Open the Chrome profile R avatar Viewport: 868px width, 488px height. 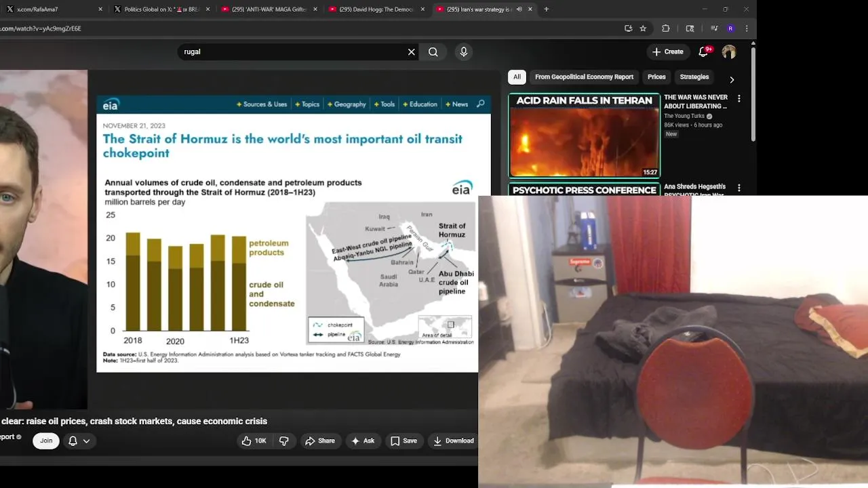730,28
